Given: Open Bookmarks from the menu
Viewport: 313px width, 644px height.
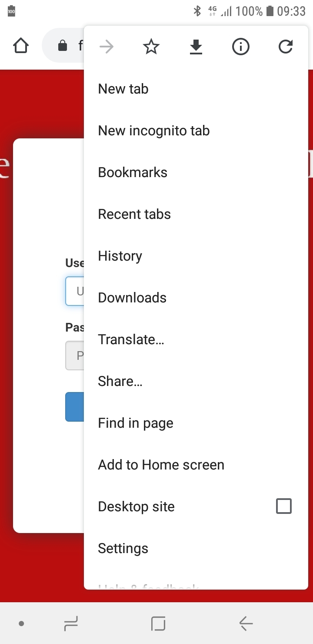Looking at the screenshot, I should pyautogui.click(x=196, y=172).
